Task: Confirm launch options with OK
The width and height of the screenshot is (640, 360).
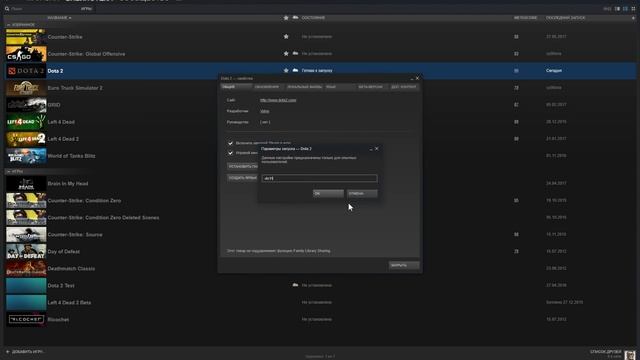Action: 328,193
